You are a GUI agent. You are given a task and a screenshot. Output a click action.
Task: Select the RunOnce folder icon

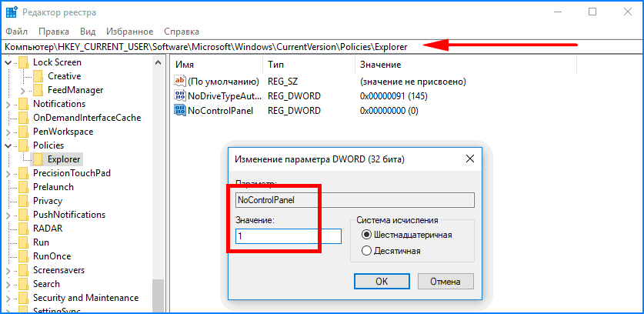click(23, 256)
